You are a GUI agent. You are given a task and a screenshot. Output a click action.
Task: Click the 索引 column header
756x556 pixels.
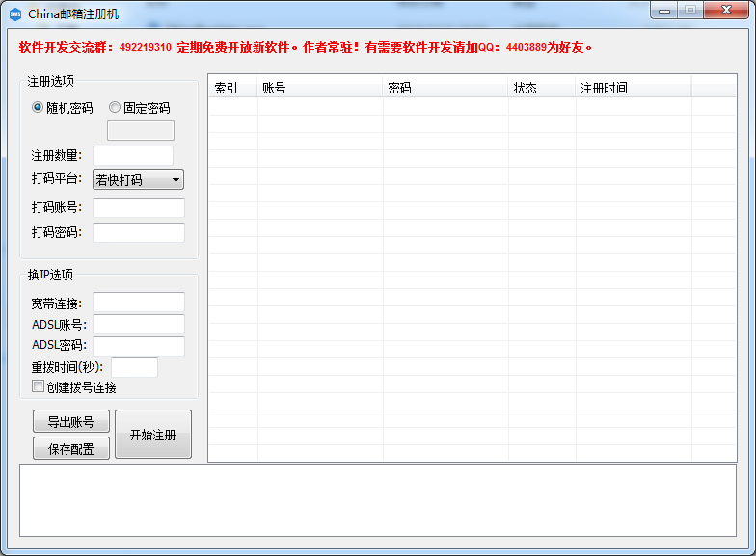[233, 88]
